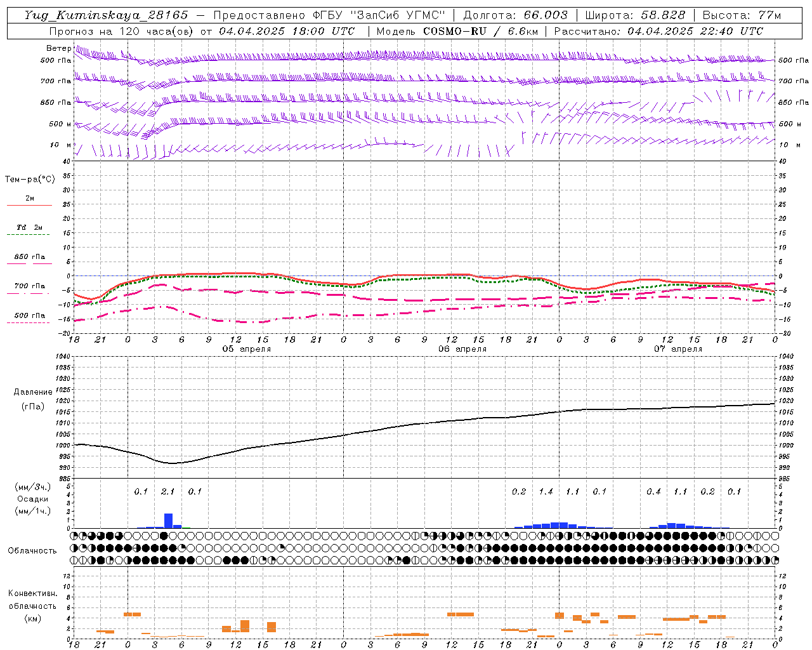812x650 pixels.
Task: Click the '2.1' precipitation amount value
Action: [167, 491]
